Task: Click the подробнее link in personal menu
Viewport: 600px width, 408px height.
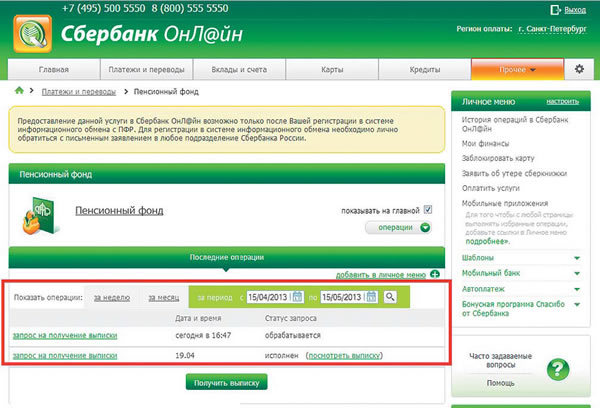Action: 488,242
